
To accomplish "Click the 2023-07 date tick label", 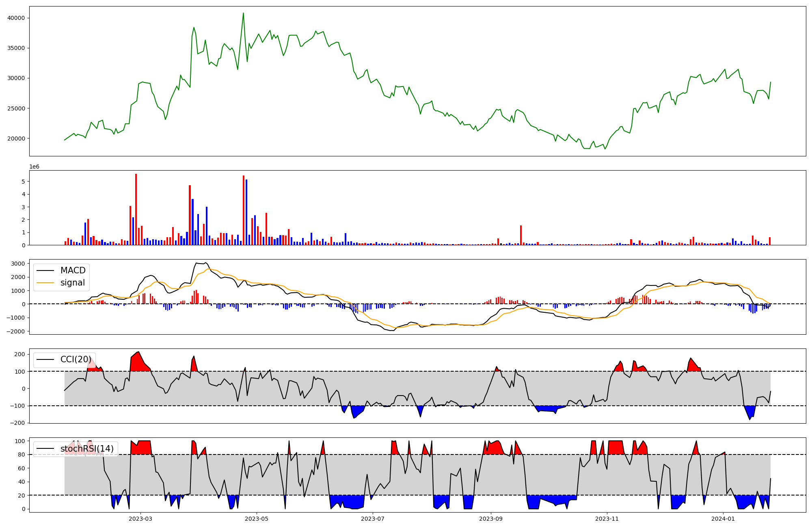I will pyautogui.click(x=373, y=519).
